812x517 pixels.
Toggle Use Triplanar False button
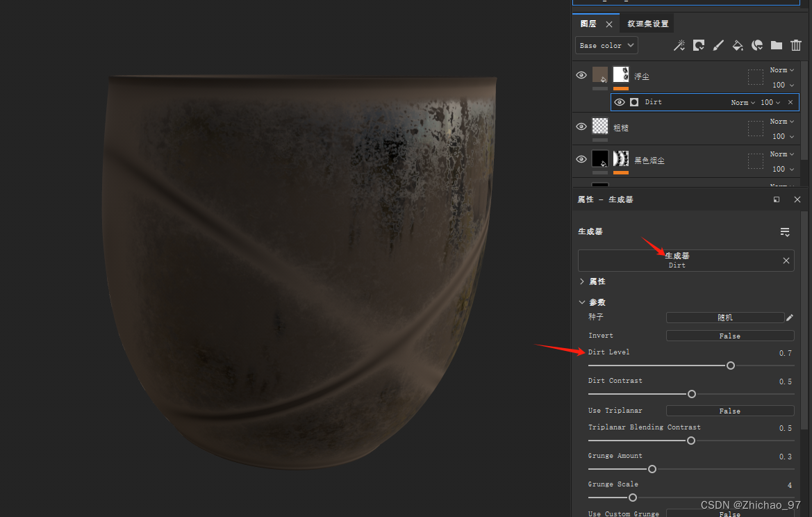[729, 411]
